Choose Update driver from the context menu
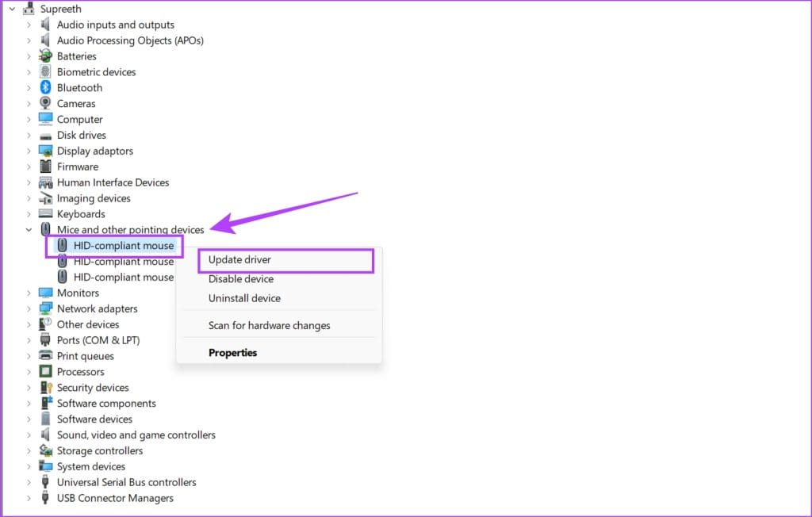The width and height of the screenshot is (812, 517). pos(239,259)
